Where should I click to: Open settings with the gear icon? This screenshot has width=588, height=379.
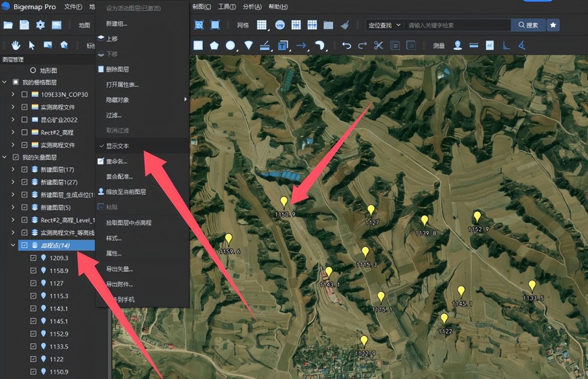[x=40, y=25]
